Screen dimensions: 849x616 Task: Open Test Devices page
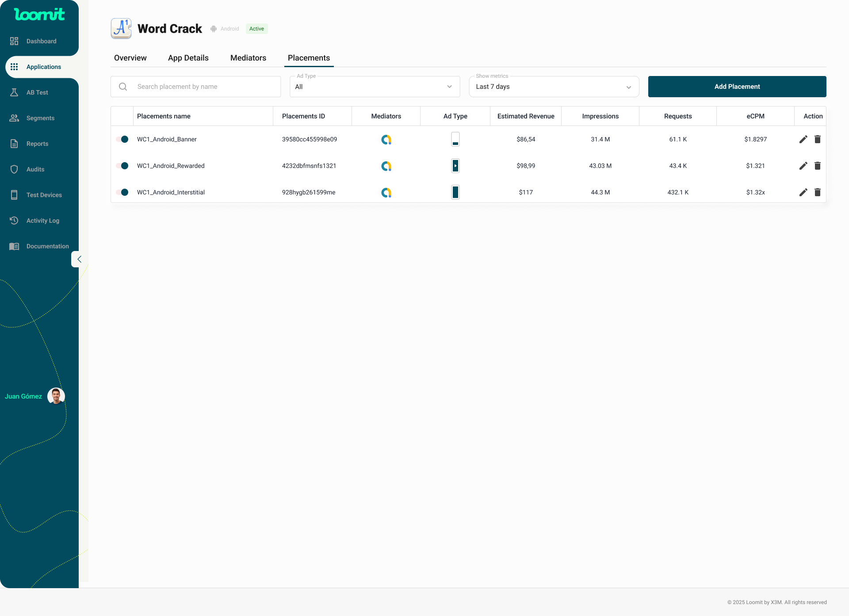(44, 195)
